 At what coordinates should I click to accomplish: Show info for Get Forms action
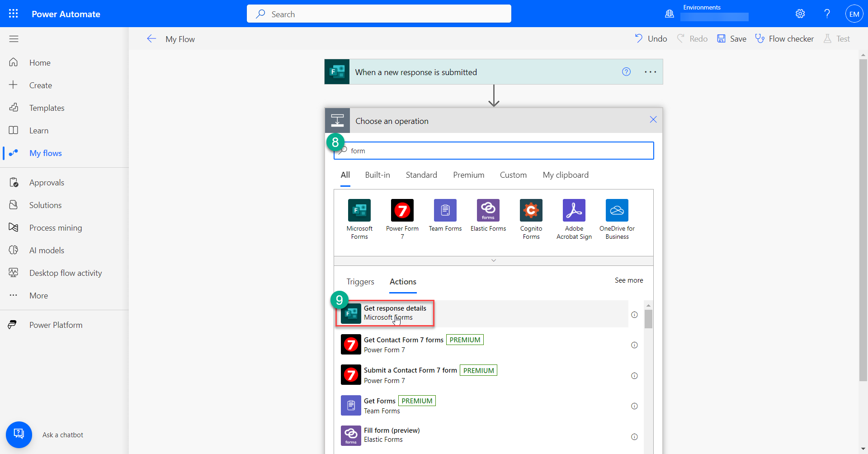pyautogui.click(x=634, y=406)
